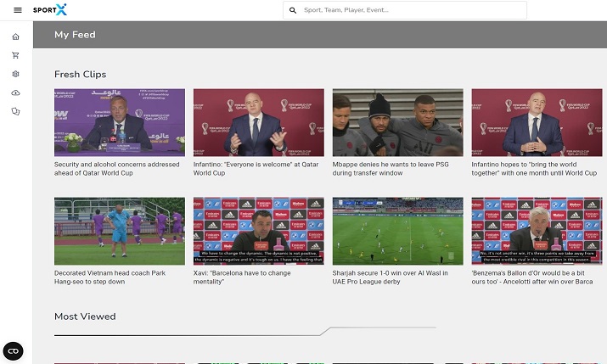Click the Most Viewed section heading
The width and height of the screenshot is (607, 364).
[85, 316]
